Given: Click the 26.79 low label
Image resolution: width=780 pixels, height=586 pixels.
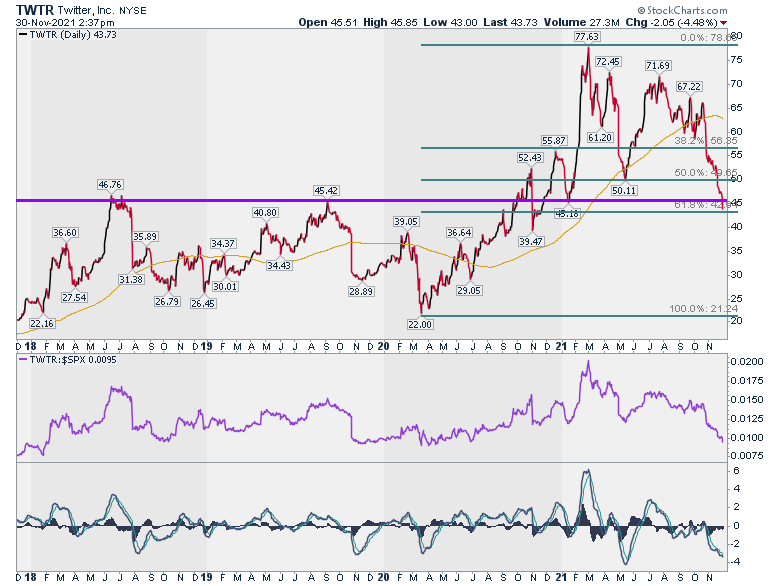Looking at the screenshot, I should [167, 301].
